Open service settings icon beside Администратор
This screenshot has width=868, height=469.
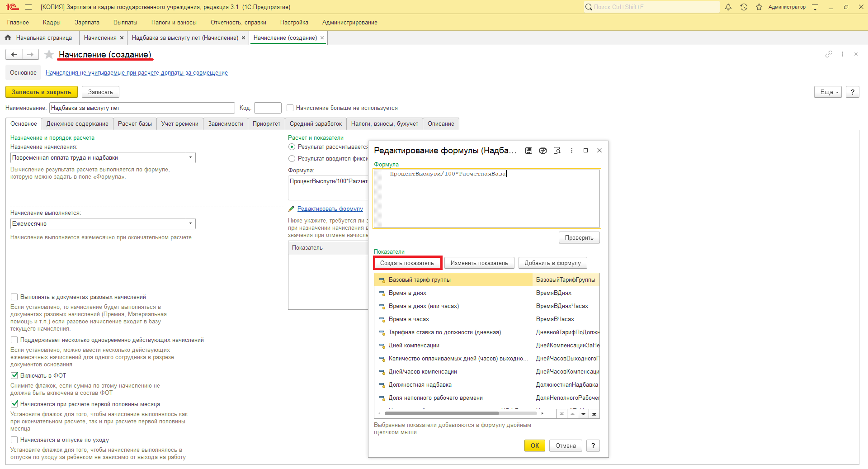pyautogui.click(x=815, y=7)
